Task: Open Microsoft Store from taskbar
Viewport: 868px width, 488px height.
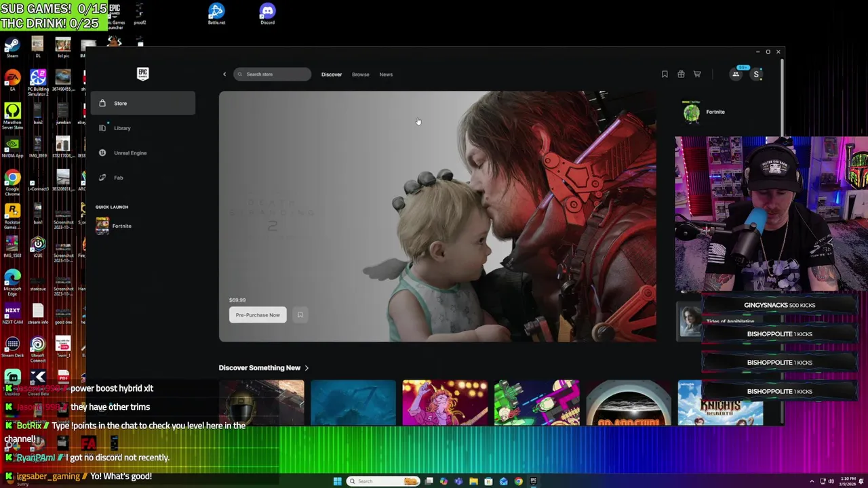Action: click(488, 481)
